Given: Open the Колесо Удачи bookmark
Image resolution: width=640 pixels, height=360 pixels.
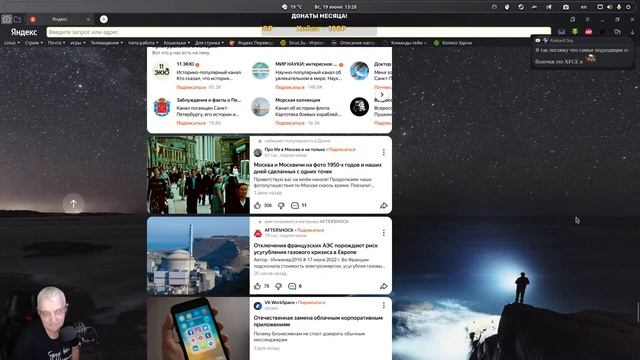Looking at the screenshot, I should (453, 42).
